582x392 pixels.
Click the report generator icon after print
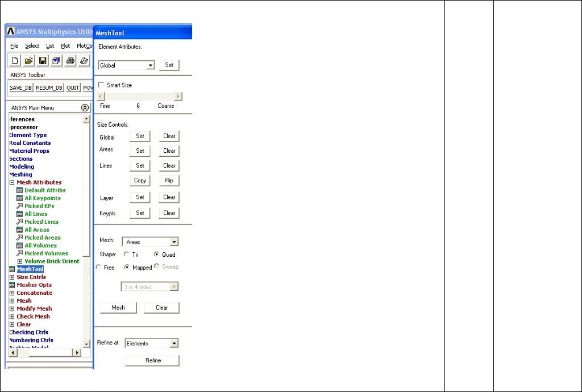click(84, 60)
